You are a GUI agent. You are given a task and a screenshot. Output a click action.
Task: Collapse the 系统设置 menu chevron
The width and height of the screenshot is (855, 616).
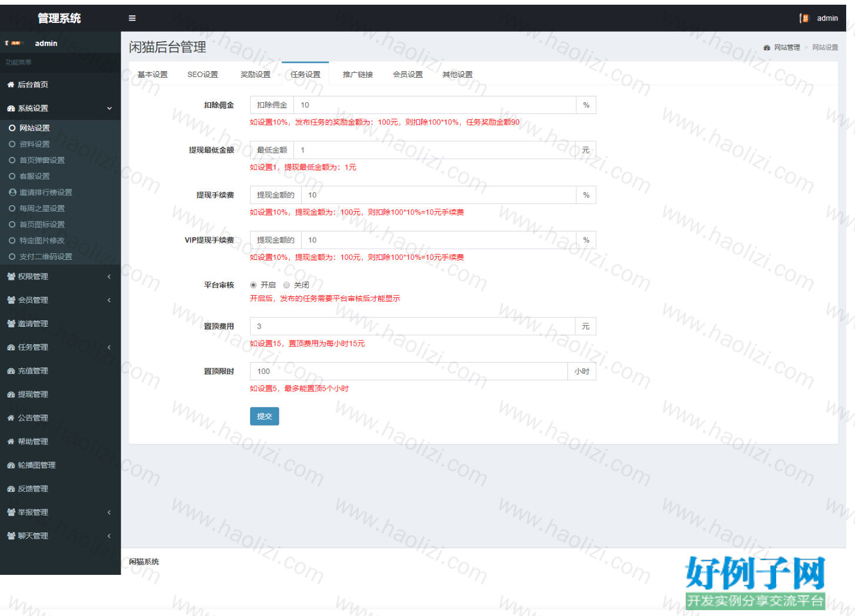tap(109, 108)
